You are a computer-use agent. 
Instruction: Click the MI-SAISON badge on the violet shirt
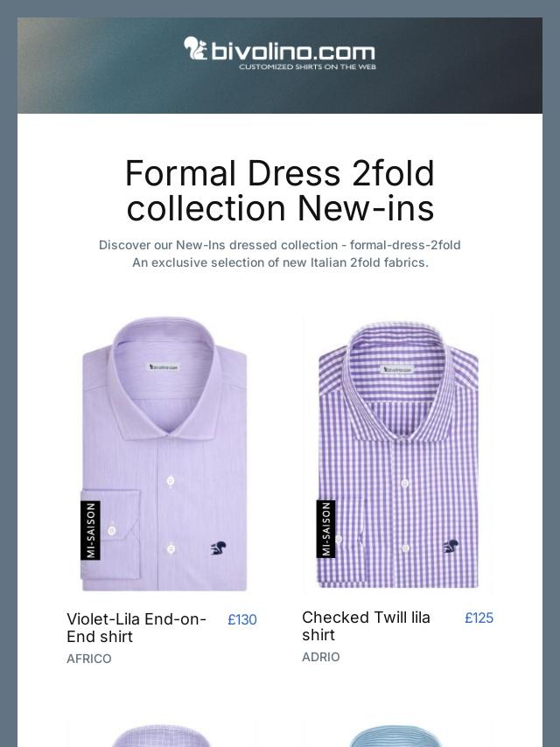click(x=90, y=530)
